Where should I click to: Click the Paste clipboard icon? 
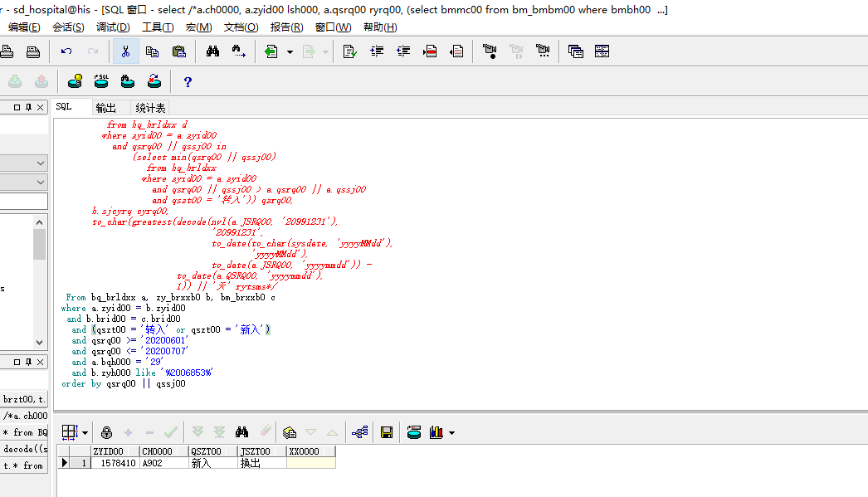[x=178, y=51]
